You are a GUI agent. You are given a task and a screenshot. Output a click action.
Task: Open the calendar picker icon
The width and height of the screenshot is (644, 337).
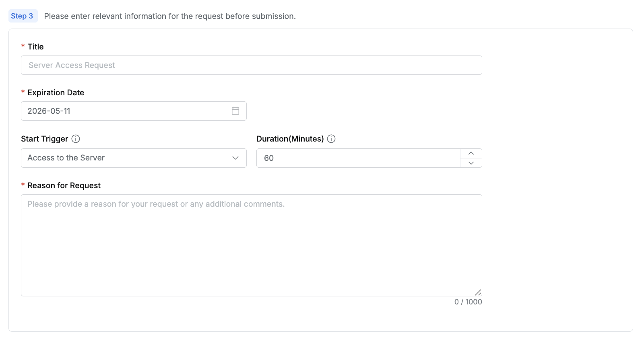[235, 111]
